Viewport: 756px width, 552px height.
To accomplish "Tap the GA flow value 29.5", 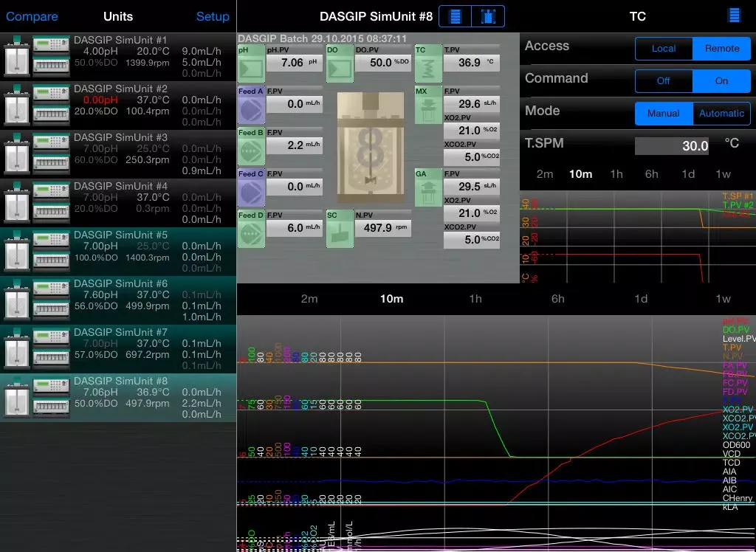I will click(472, 186).
